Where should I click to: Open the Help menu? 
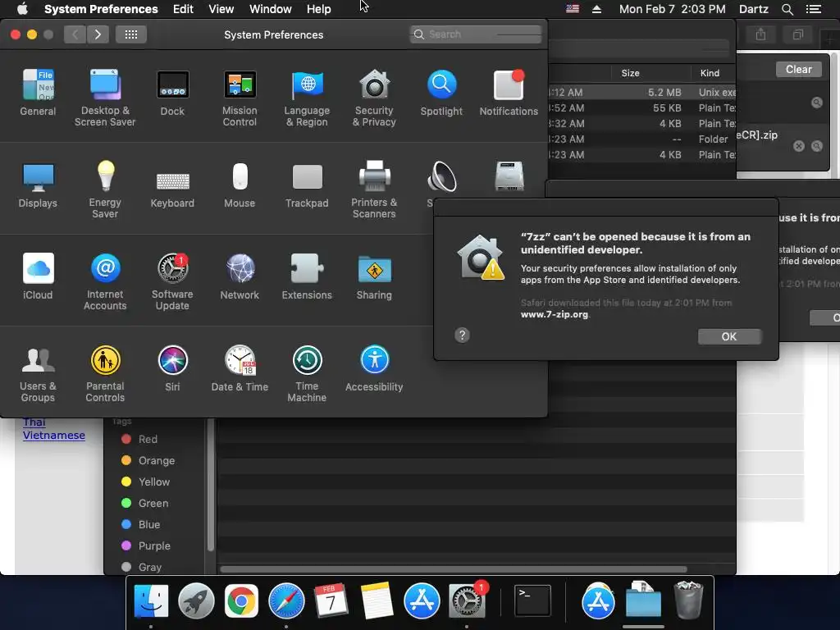319,9
